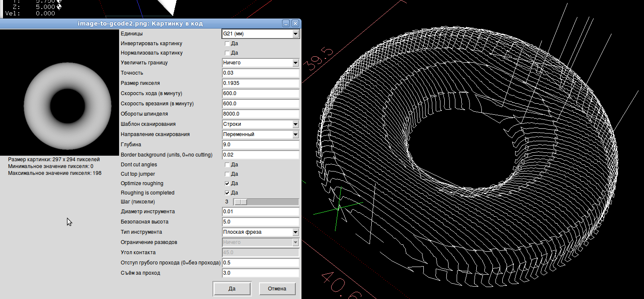Viewport: 644px width, 299px height.
Task: Enable Инвертировать картинку checkbox
Action: 227,44
